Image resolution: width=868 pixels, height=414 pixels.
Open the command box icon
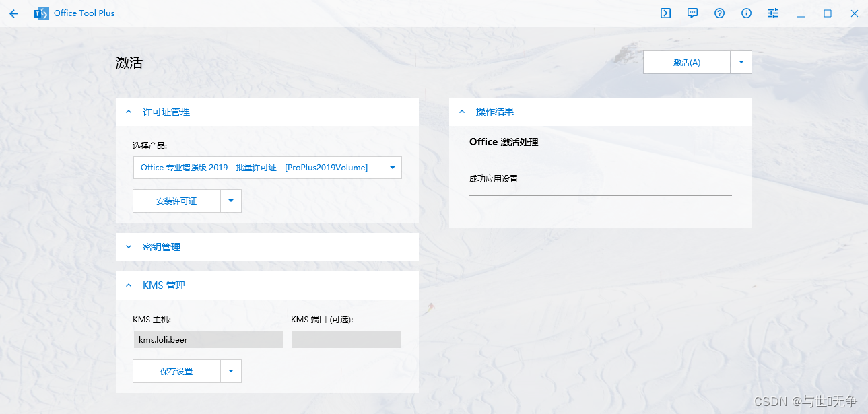pos(665,13)
